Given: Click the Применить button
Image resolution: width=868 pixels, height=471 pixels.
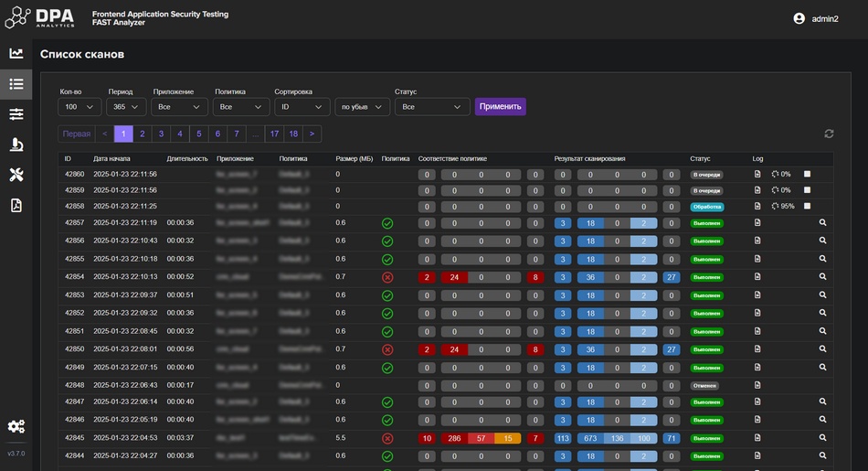Looking at the screenshot, I should pos(500,107).
